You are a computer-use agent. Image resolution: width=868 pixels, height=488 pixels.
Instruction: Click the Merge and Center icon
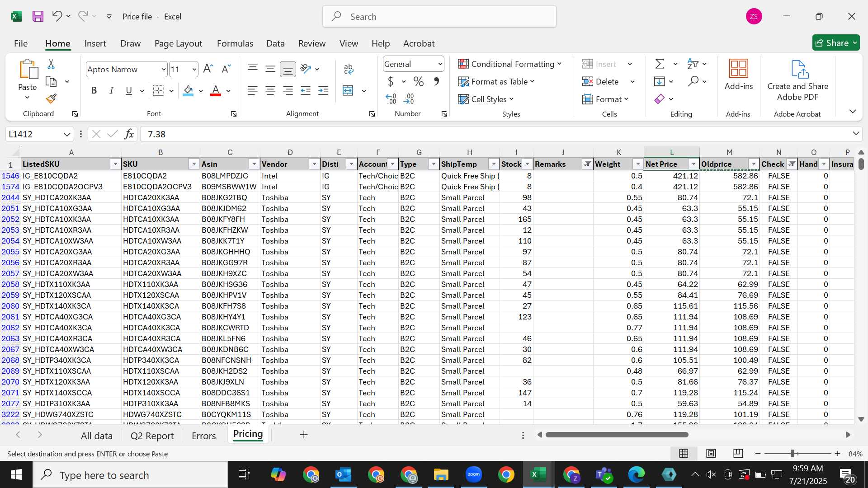pyautogui.click(x=348, y=91)
